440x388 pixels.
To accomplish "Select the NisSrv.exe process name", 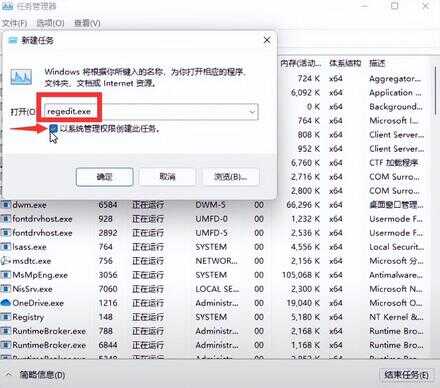I will tap(32, 289).
